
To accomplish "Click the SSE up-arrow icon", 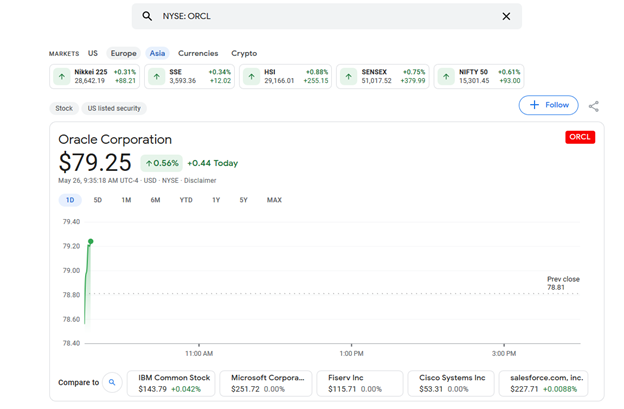I will coord(157,76).
